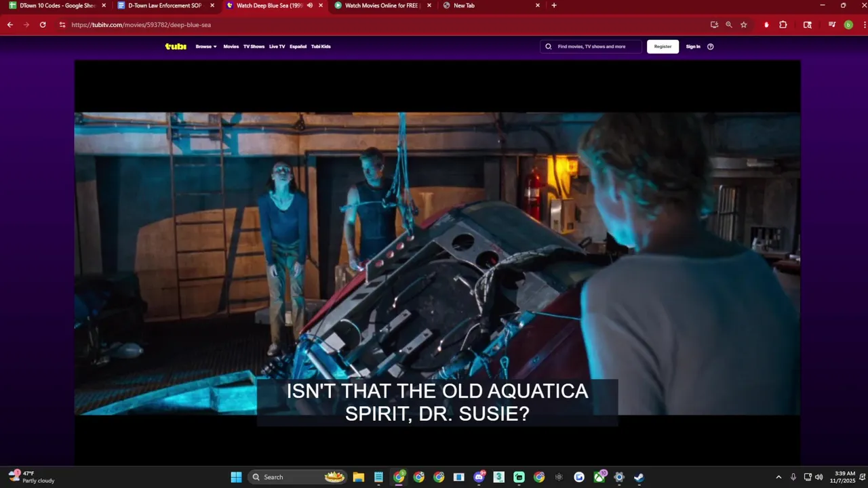Switch to the DTown 10 Codes Google Sheets tab

tap(57, 5)
